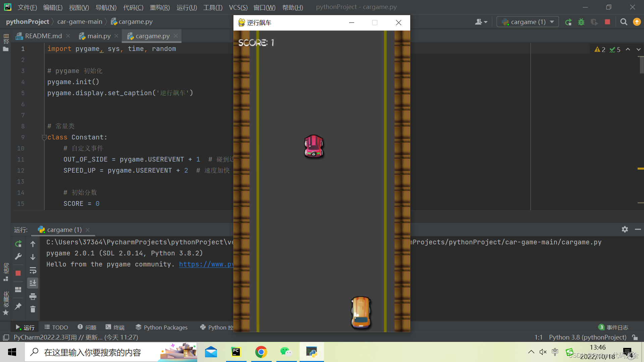Click the Debug bug icon
This screenshot has width=644, height=362.
(581, 22)
